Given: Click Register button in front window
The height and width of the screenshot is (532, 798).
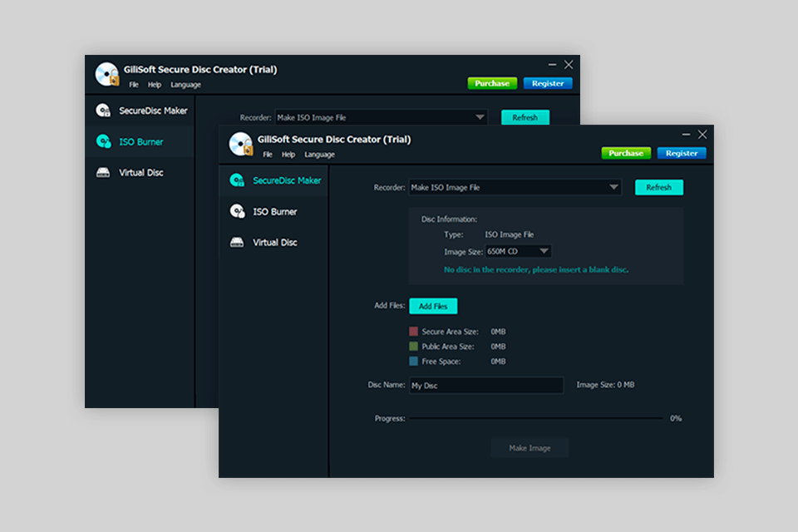Looking at the screenshot, I should point(682,153).
